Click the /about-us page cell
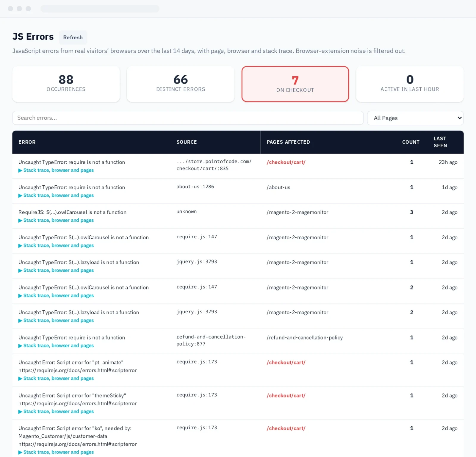This screenshot has height=457, width=476. (278, 187)
